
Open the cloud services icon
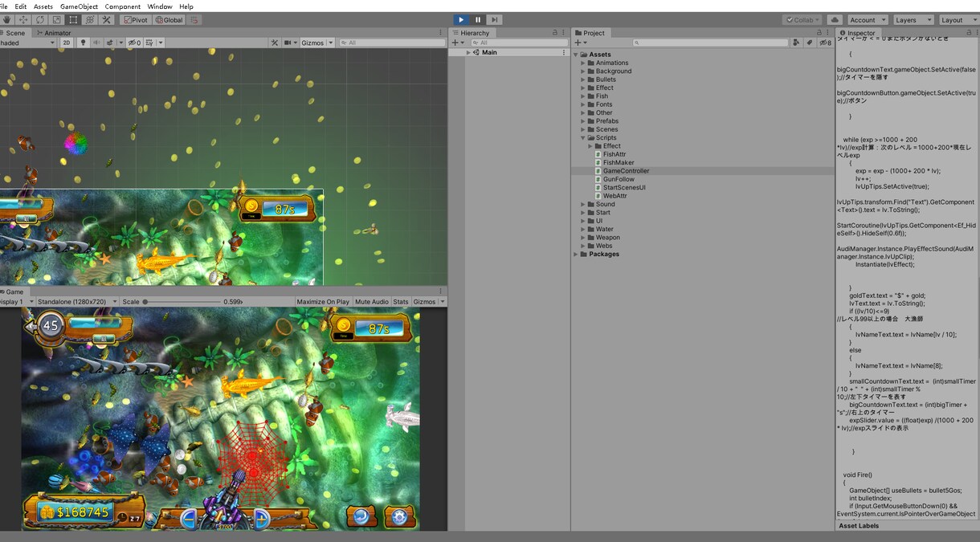pos(835,19)
